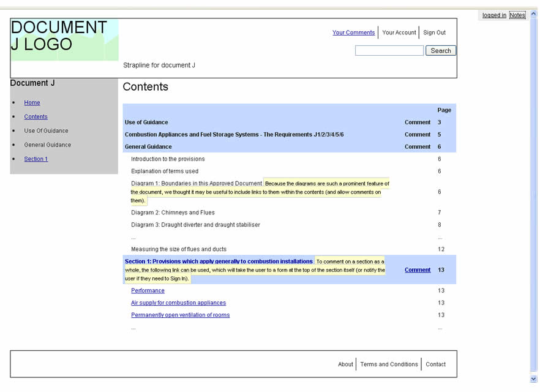Click page number 8 for Diagram 3

point(440,225)
